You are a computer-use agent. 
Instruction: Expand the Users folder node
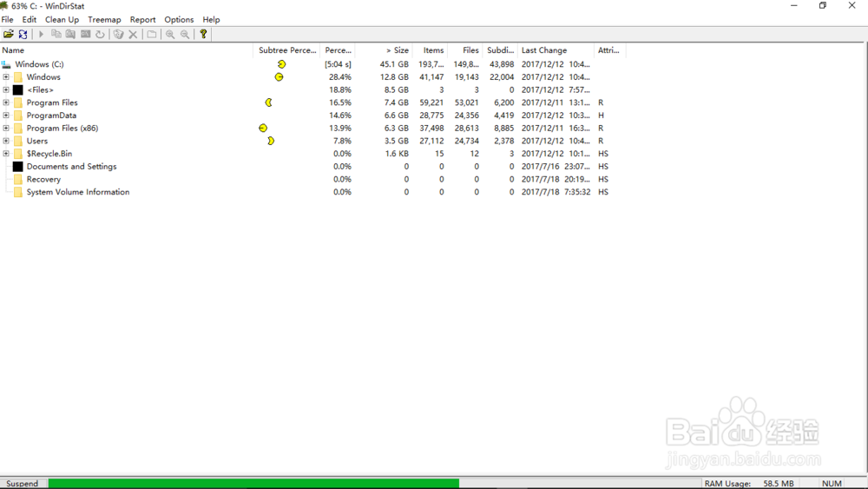(x=6, y=141)
